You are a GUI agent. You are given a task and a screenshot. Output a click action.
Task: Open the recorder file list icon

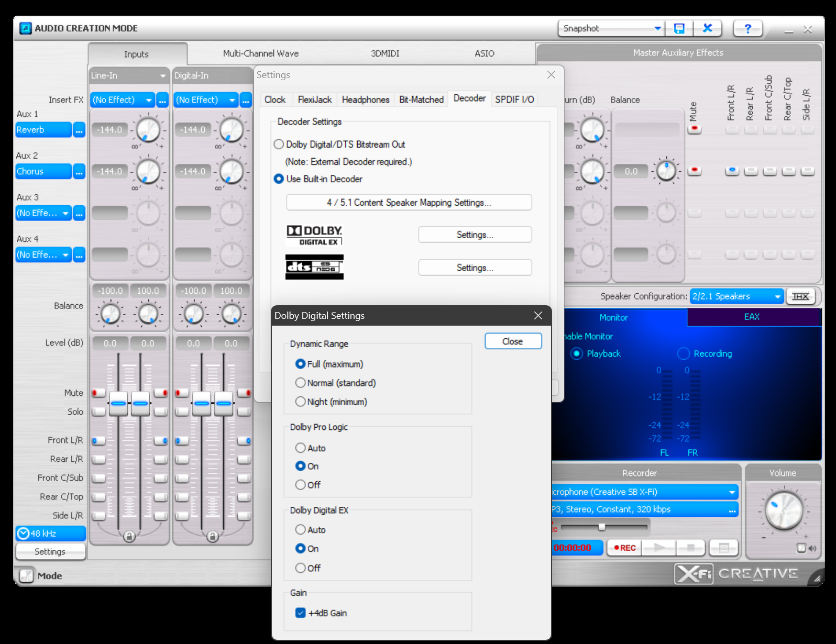(724, 548)
